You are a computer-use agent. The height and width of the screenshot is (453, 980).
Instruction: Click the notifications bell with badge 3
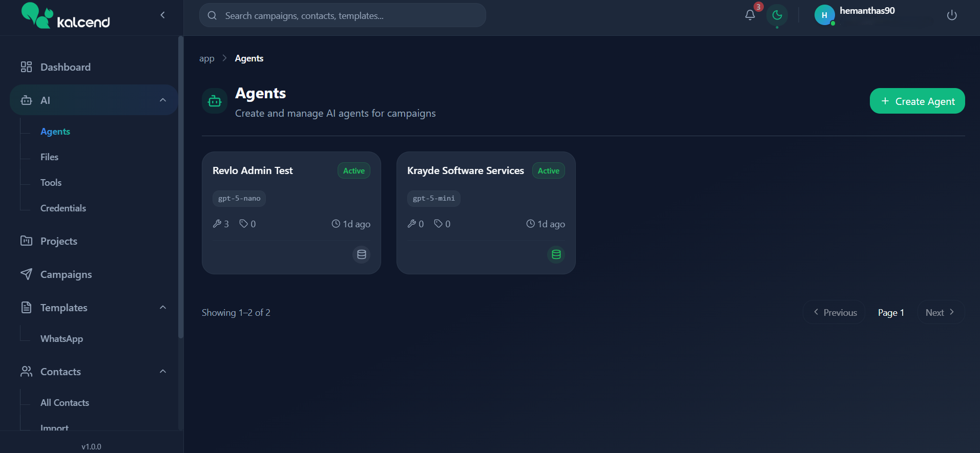pos(749,15)
